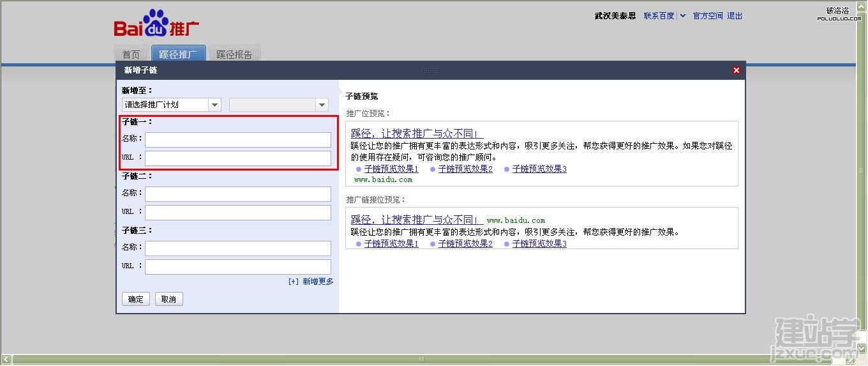The height and width of the screenshot is (366, 868).
Task: Click www.baidu.com under first preview
Action: point(383,179)
